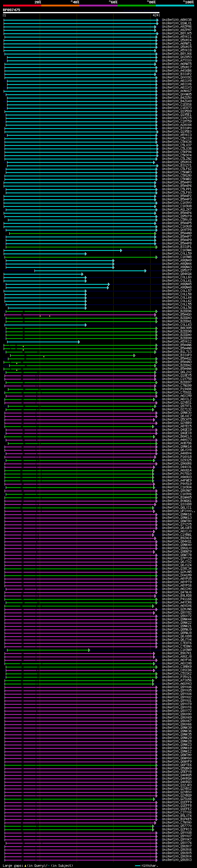The image size is (197, 868).
Task: Click the Large gaps legend text
Action: (x=38, y=865)
